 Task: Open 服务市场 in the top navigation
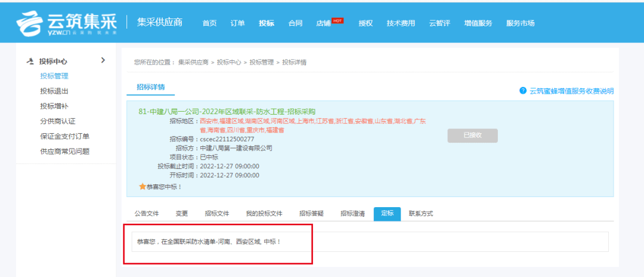pos(520,23)
